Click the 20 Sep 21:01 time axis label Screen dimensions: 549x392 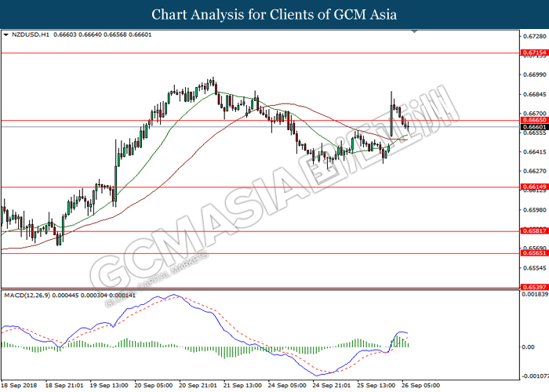[x=199, y=386]
